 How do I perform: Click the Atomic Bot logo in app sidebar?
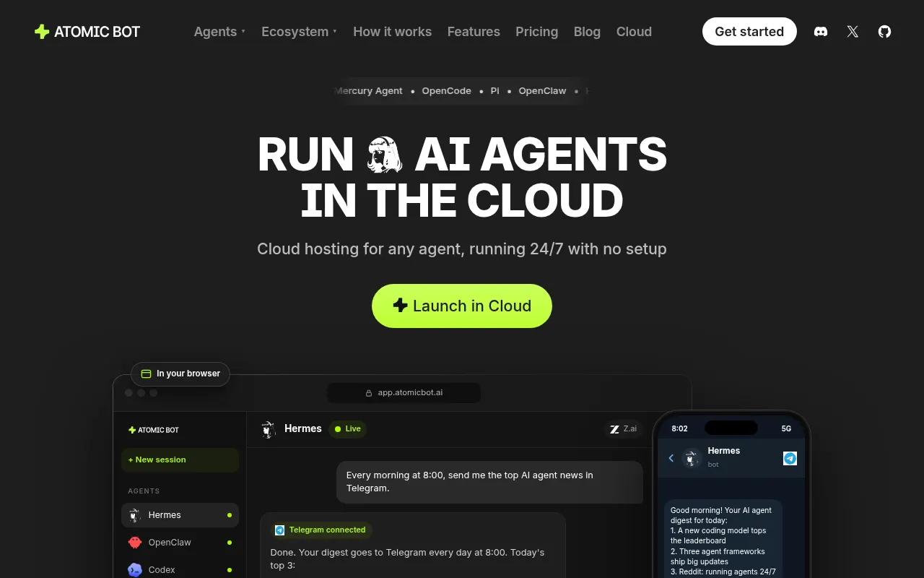point(153,430)
